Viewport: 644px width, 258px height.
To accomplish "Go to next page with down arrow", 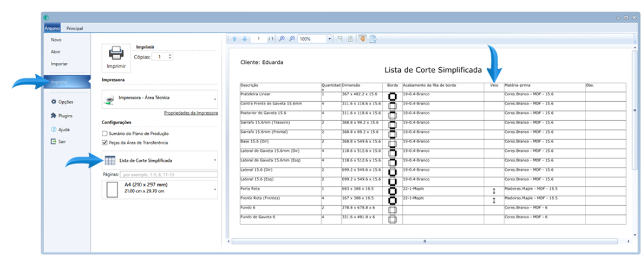I will 245,38.
